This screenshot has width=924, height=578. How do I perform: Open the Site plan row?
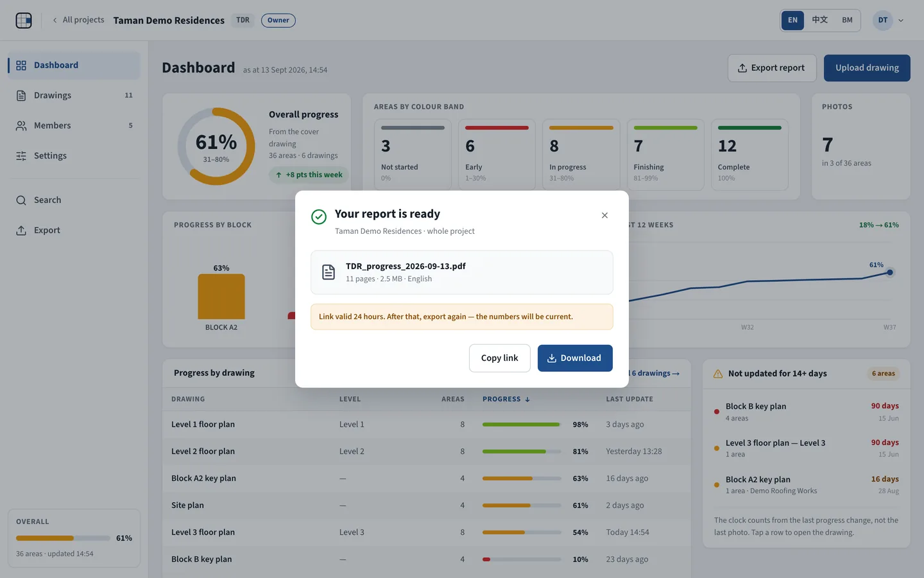tap(427, 505)
